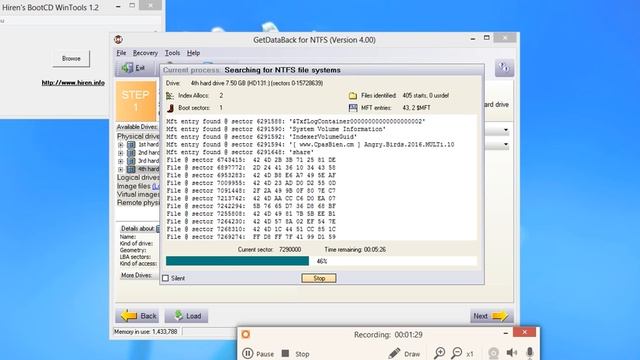Viewport: 640px width, 360px height.
Task: Open the http://www.hiren.info link
Action: click(x=73, y=83)
